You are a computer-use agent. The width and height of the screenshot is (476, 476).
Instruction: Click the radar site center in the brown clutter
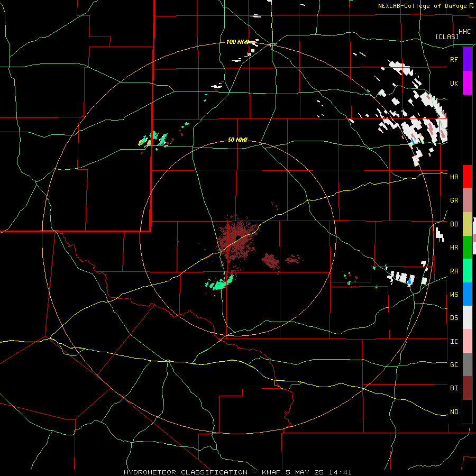point(239,237)
